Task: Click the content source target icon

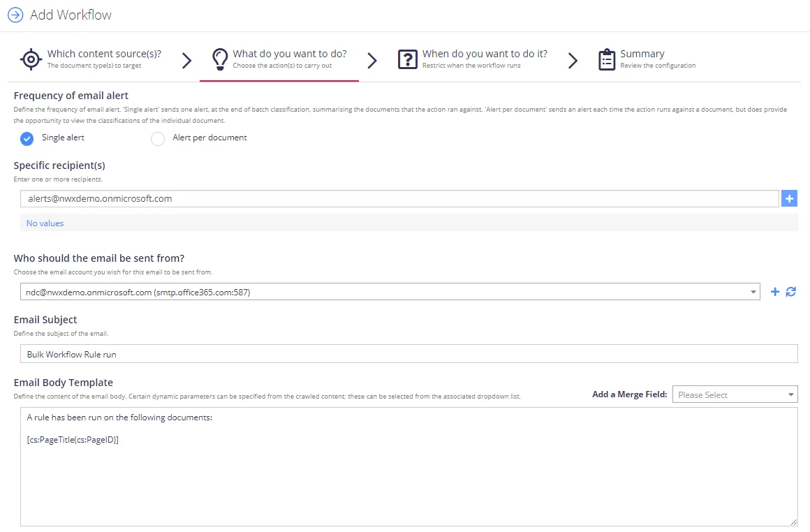Action: click(x=31, y=59)
